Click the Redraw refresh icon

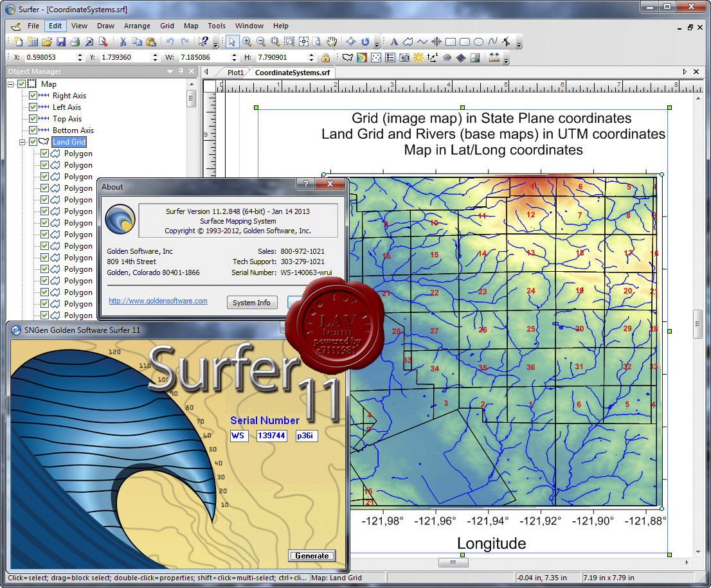click(x=366, y=42)
